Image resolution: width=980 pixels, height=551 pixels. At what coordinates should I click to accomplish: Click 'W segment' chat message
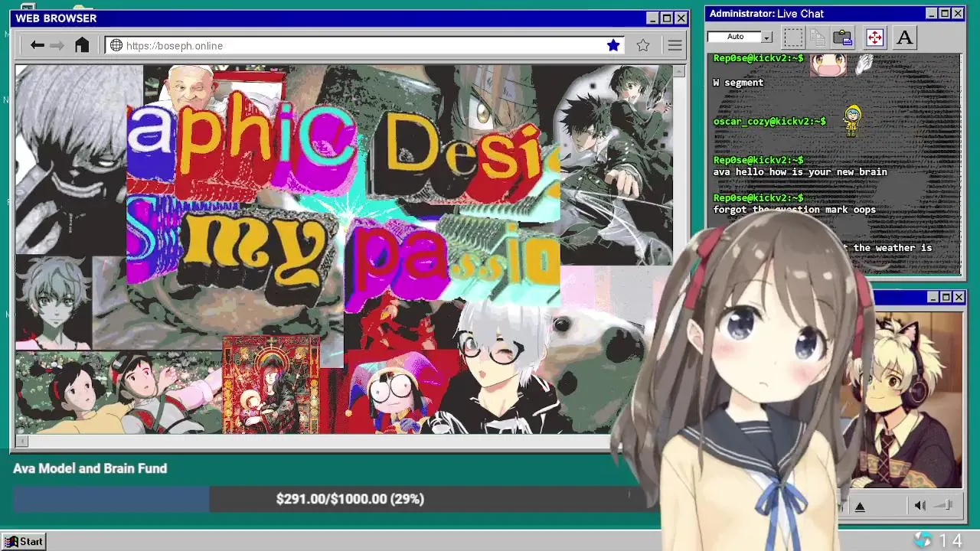tap(738, 83)
